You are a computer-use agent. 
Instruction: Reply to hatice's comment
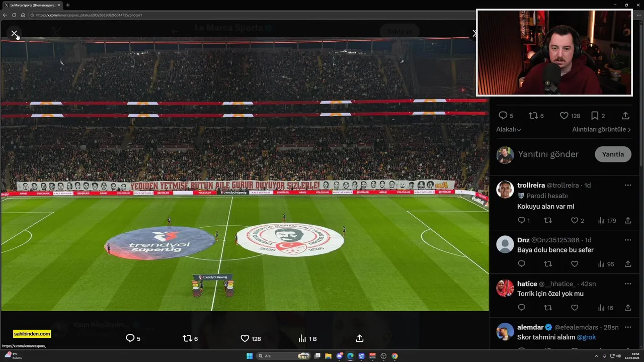point(522,308)
